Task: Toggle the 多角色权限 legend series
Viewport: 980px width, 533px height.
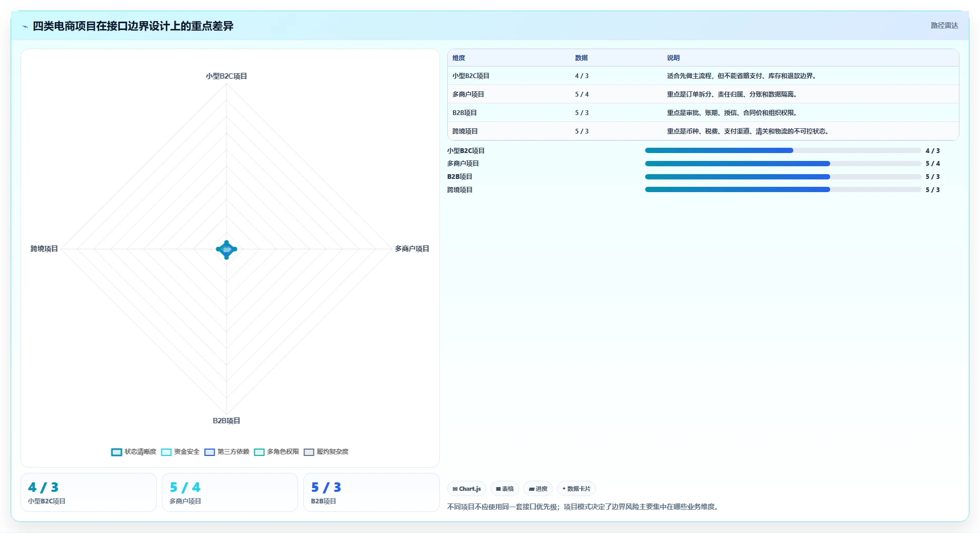Action: pos(276,452)
